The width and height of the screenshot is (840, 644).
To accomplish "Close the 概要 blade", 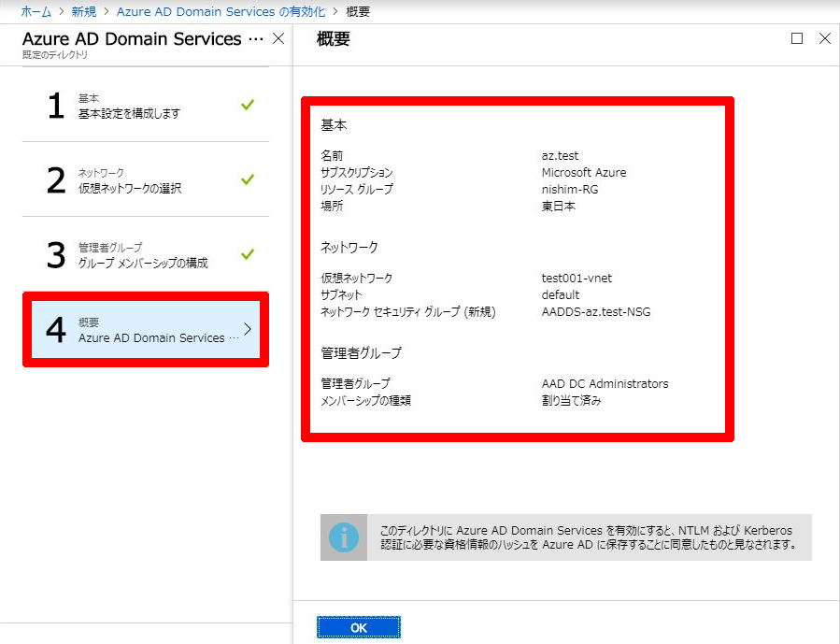I will pos(825,38).
